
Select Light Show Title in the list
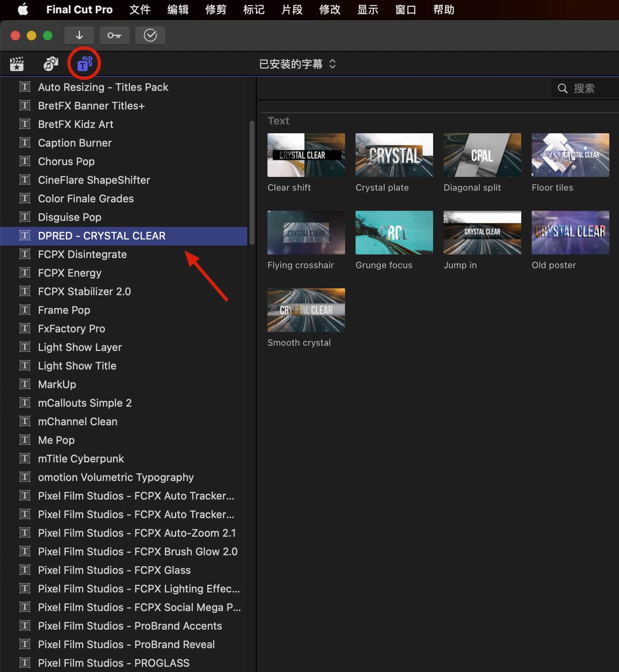[x=124, y=366]
